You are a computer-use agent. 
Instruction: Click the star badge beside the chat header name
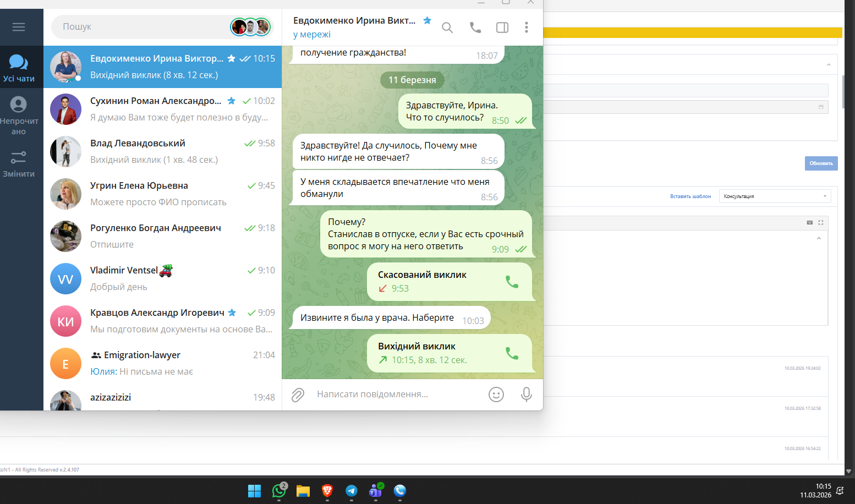[x=427, y=20]
